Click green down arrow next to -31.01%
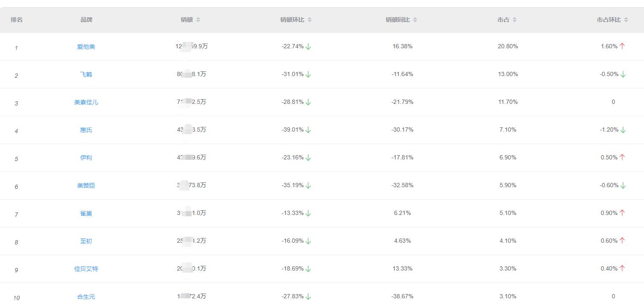 pyautogui.click(x=308, y=74)
